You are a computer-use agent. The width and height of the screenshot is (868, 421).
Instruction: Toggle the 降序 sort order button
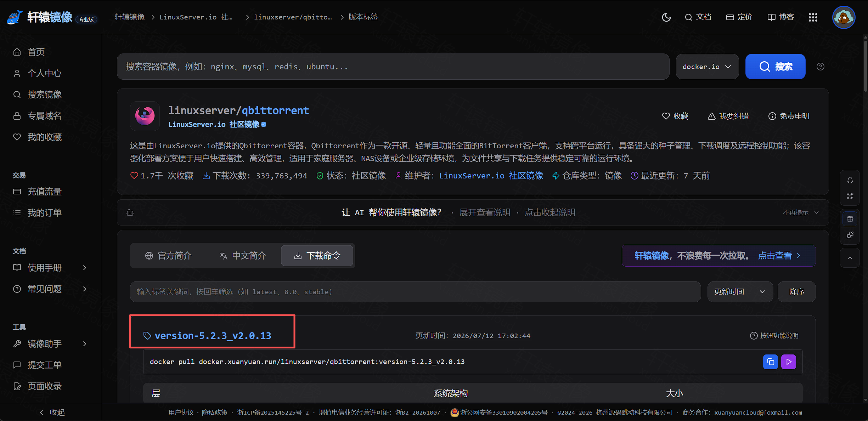tap(797, 292)
